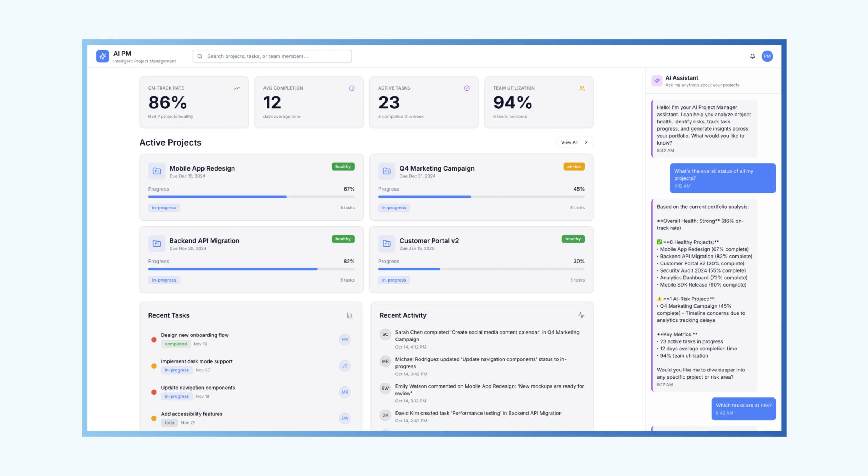Click the Q4 Marketing Campaign folder icon
The height and width of the screenshot is (476, 868).
(387, 171)
